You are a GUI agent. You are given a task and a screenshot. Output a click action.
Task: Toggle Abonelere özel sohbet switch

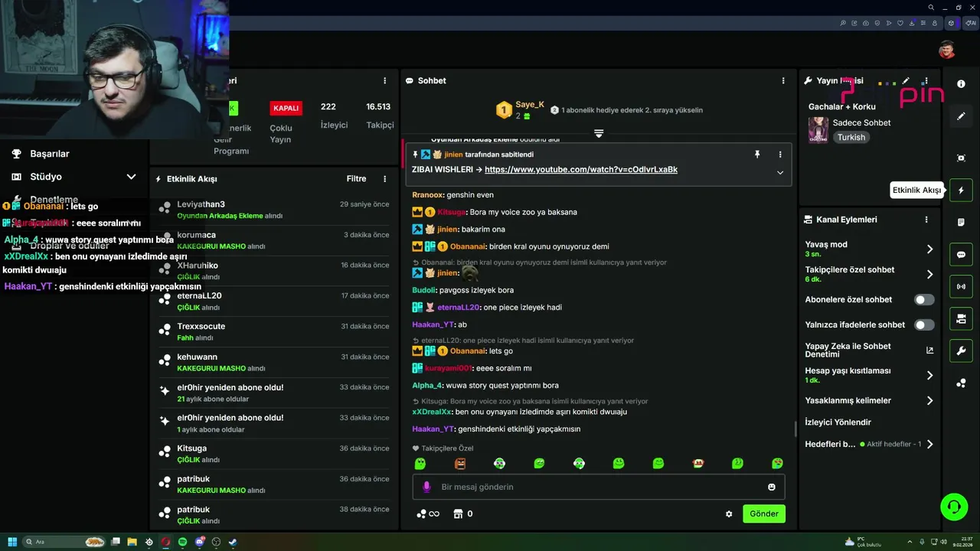[924, 300]
